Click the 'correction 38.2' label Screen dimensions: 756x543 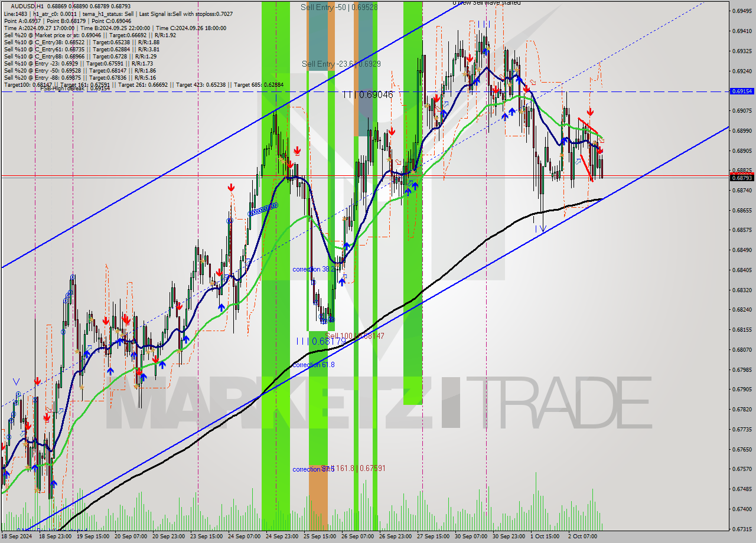pyautogui.click(x=314, y=269)
